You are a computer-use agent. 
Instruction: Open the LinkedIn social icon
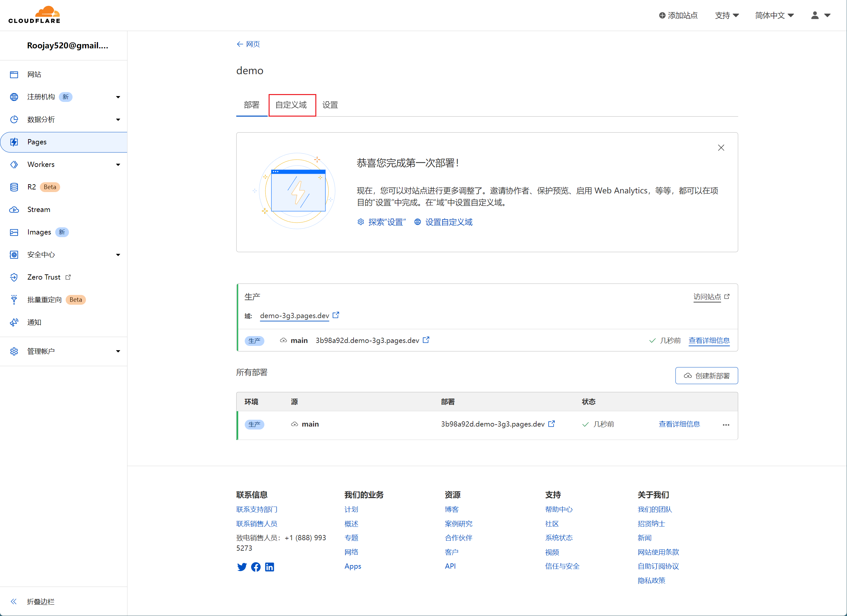270,567
